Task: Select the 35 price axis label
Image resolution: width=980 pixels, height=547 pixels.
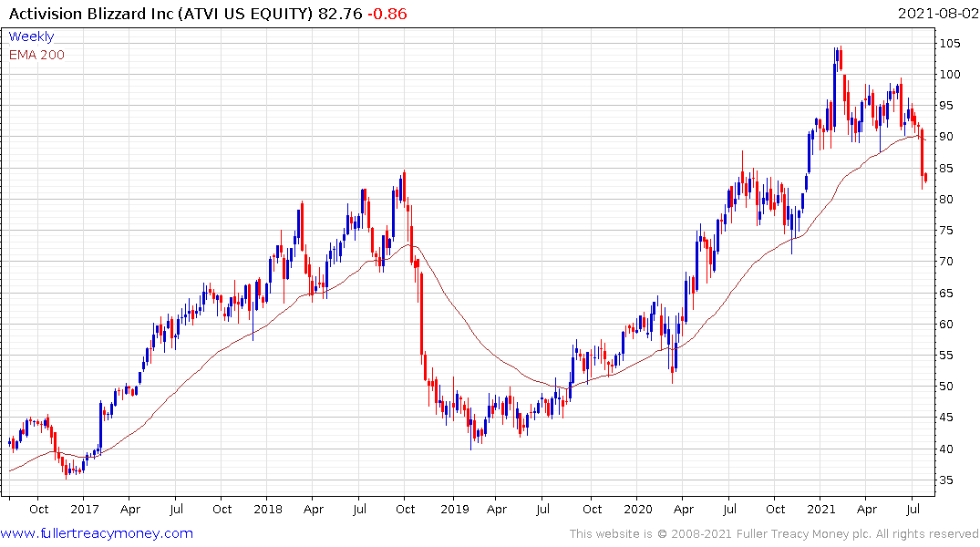Action: pyautogui.click(x=946, y=480)
